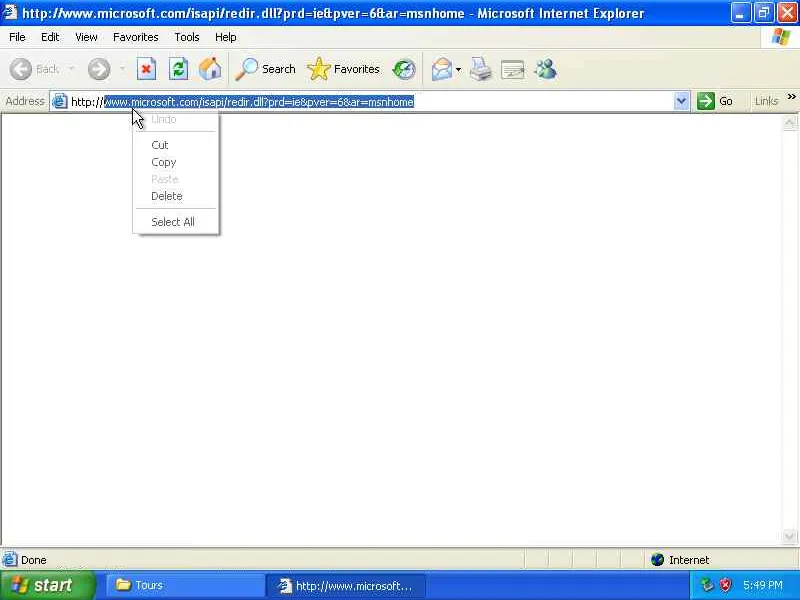Click the taskbar clock showing 5:49 PM
The image size is (800, 600).
[x=763, y=585]
